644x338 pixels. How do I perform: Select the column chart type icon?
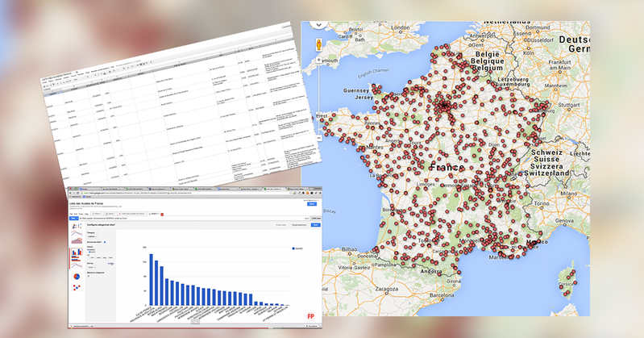click(x=77, y=252)
